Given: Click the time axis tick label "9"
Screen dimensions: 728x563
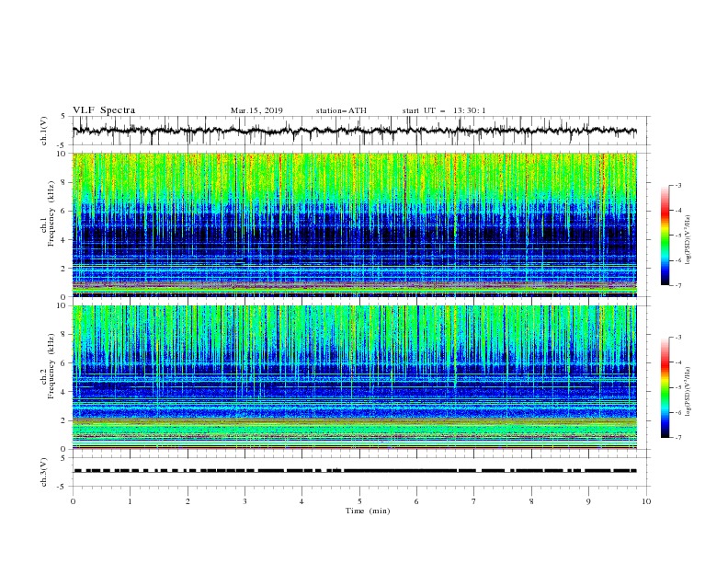Looking at the screenshot, I should 588,501.
